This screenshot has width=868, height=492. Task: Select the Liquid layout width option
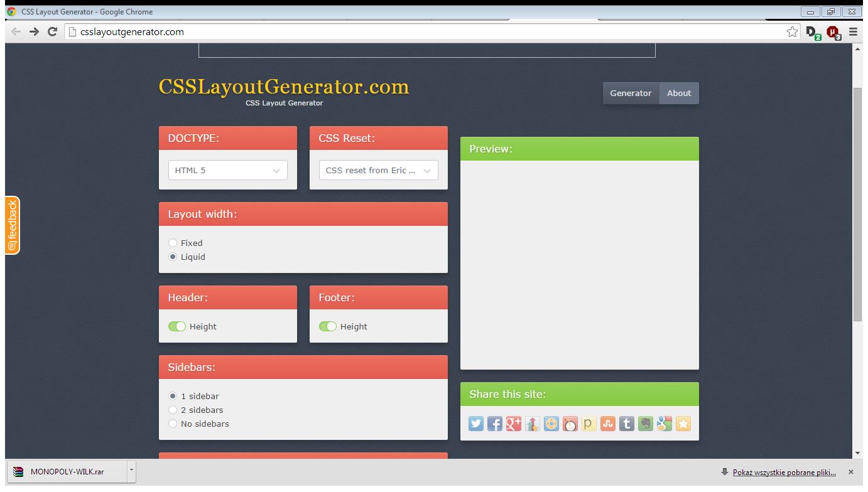tap(173, 257)
